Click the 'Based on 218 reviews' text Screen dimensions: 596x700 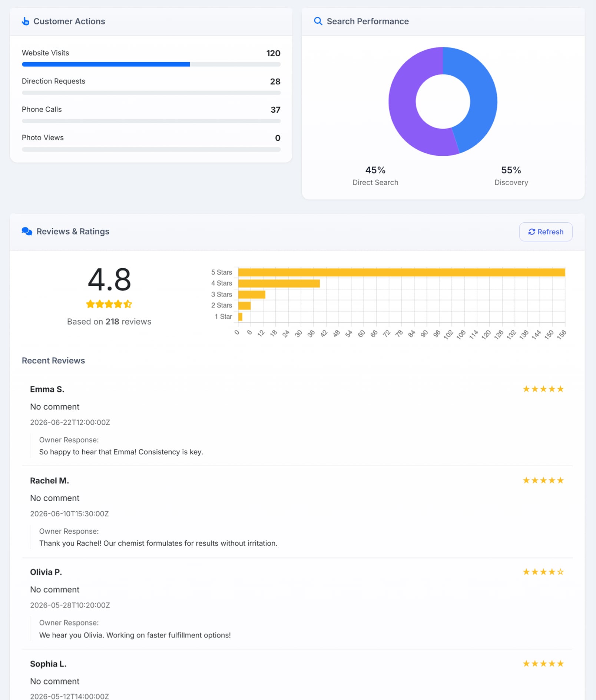[x=109, y=322]
